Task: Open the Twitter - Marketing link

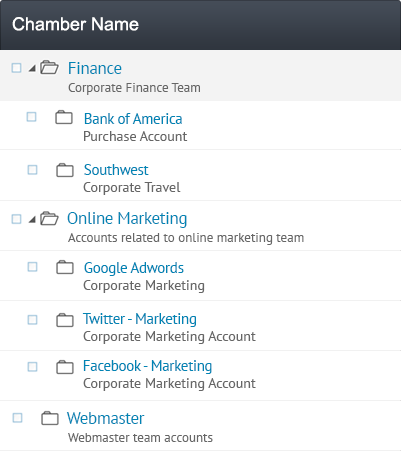Action: (x=140, y=319)
